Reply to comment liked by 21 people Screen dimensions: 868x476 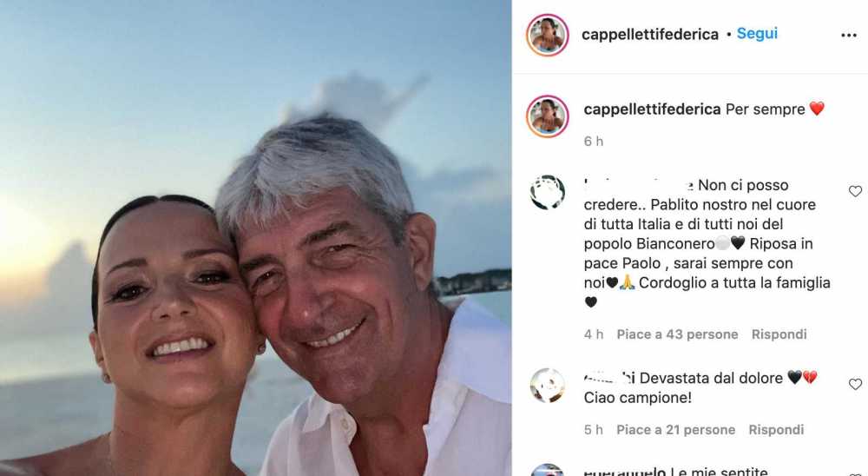click(776, 429)
